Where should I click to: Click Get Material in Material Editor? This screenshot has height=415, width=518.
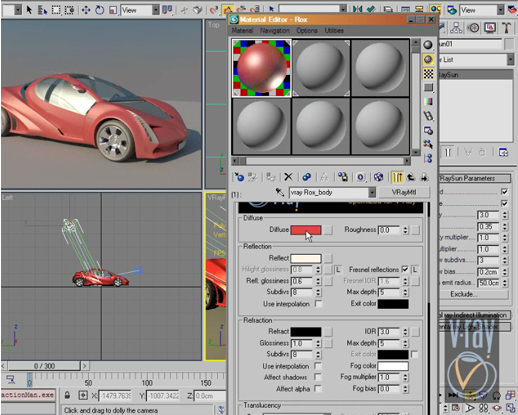click(239, 177)
